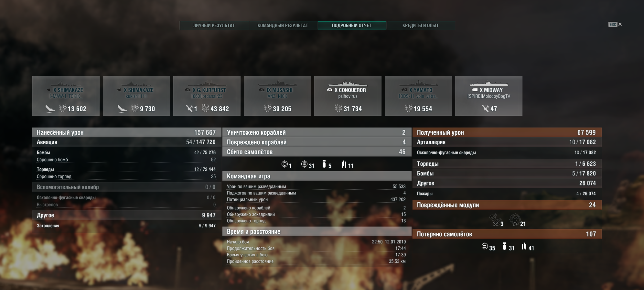
Task: Select the X Midway ship card
Action: click(489, 96)
